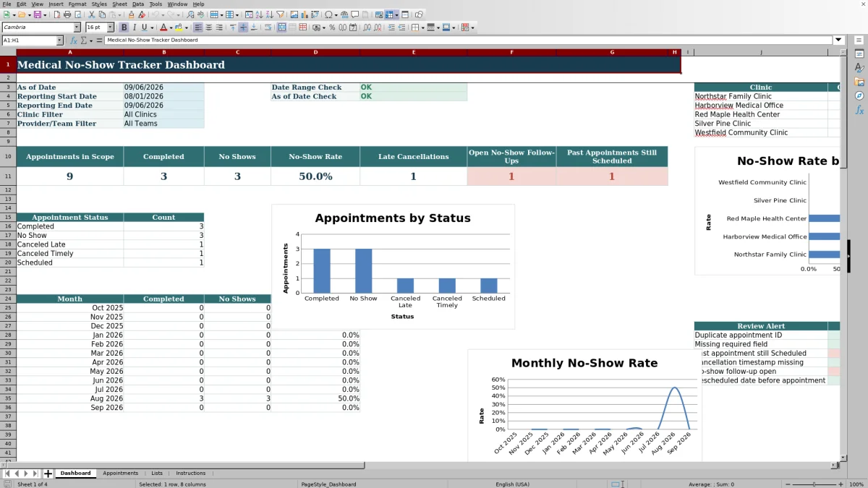Open the Save dropdown arrow

[x=45, y=14]
